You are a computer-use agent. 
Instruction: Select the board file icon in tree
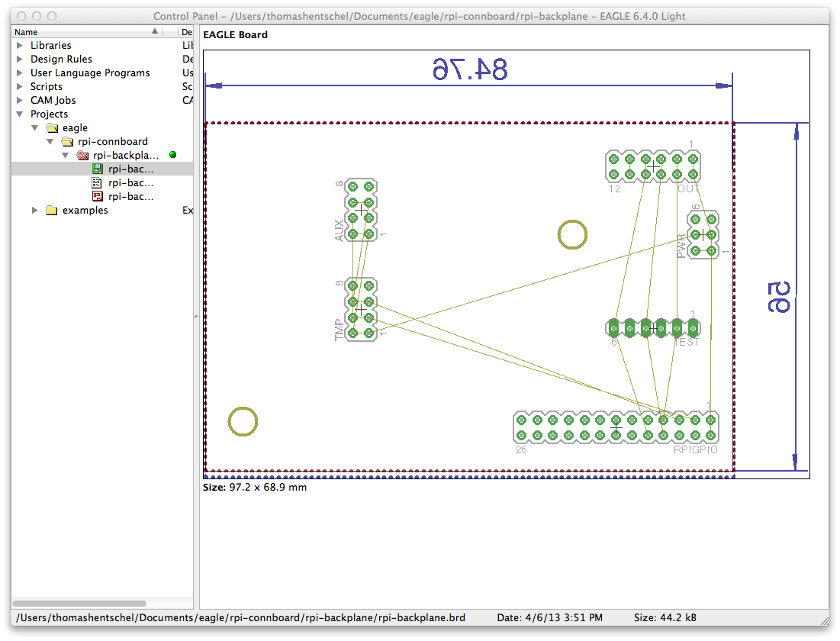click(x=97, y=169)
